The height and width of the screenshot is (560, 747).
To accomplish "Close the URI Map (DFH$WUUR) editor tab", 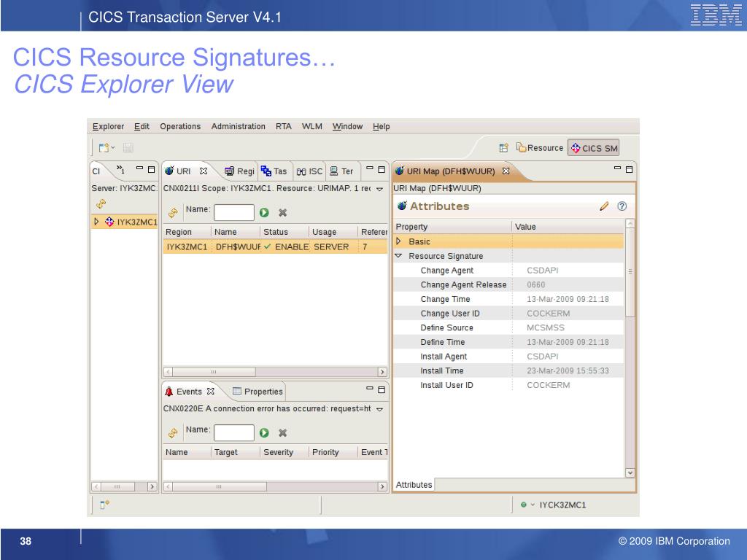I will 506,171.
